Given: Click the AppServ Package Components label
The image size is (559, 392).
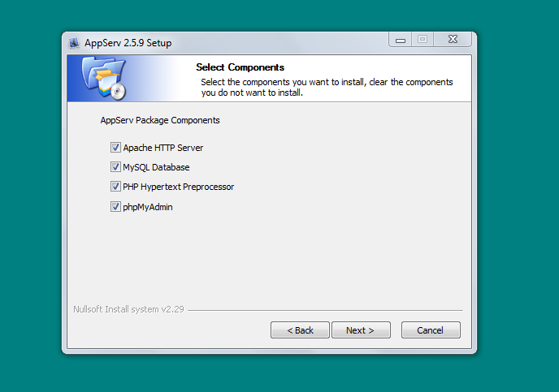Looking at the screenshot, I should [x=160, y=120].
